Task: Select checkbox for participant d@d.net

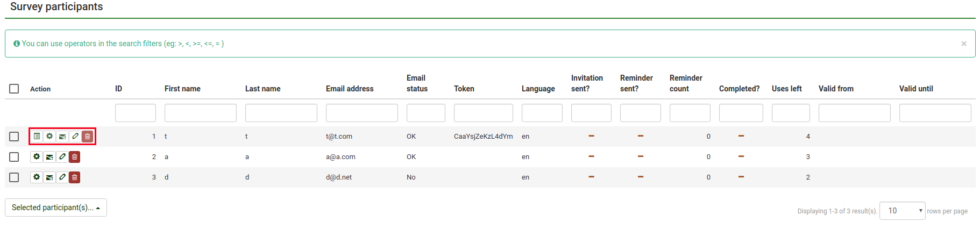Action: coord(14,177)
